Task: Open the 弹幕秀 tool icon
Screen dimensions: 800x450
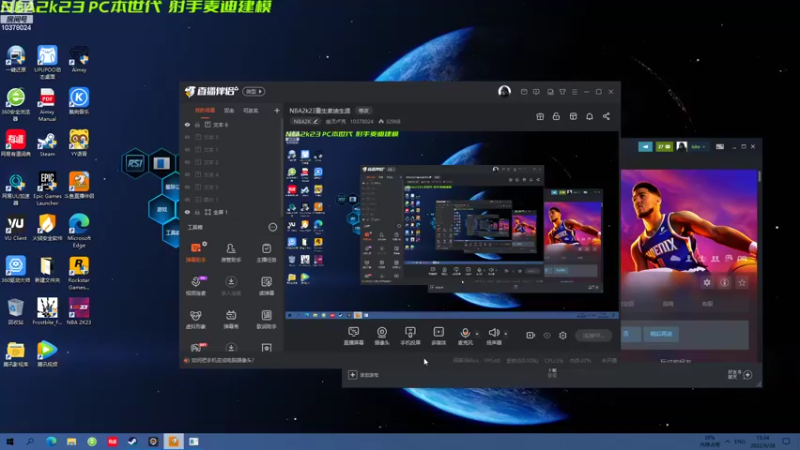Action: pyautogui.click(x=231, y=319)
